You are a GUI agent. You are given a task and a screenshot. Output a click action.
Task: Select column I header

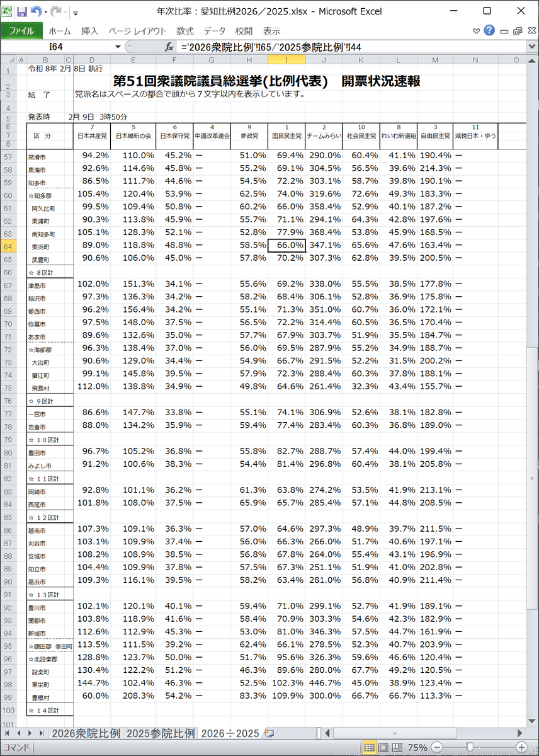(287, 60)
